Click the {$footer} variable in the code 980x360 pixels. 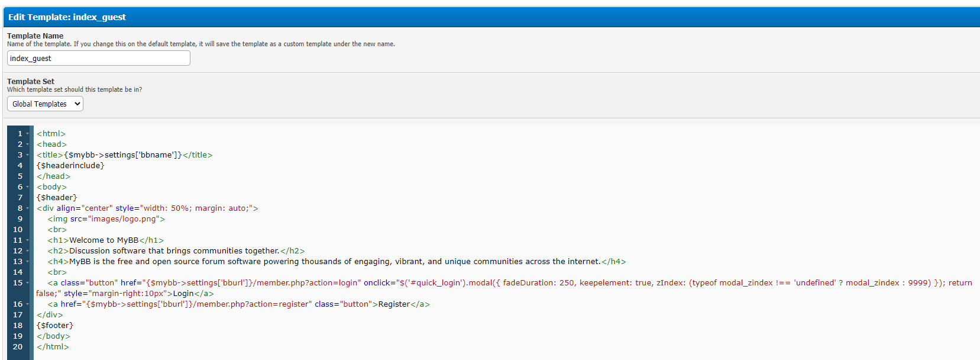pos(55,326)
